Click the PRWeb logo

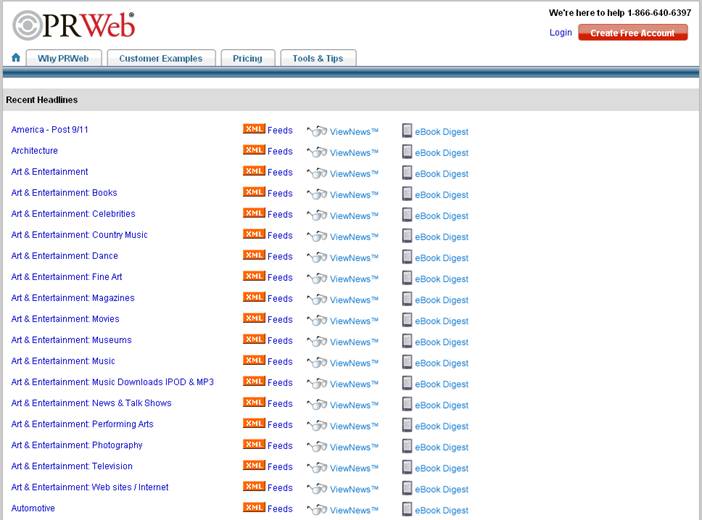coord(74,26)
